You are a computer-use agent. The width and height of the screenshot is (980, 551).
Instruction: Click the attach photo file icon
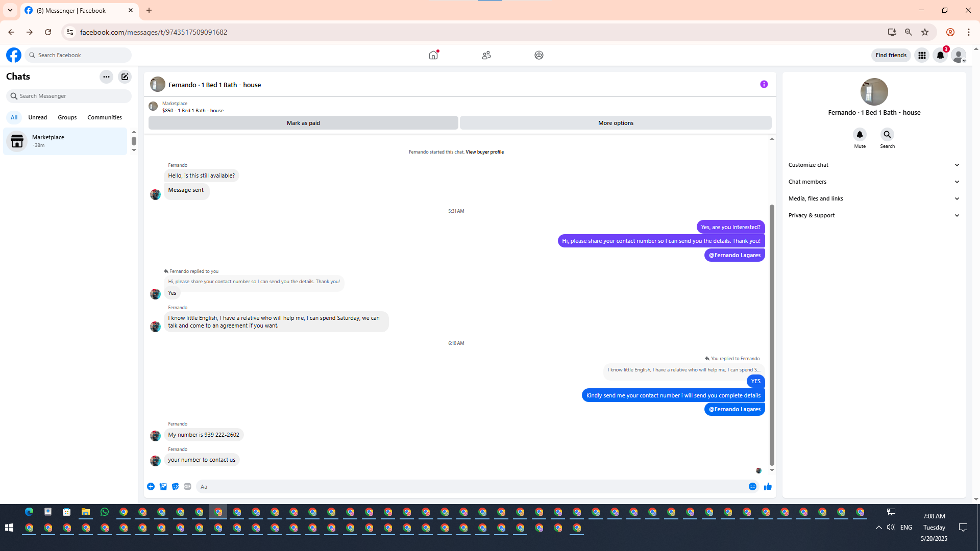click(x=163, y=487)
